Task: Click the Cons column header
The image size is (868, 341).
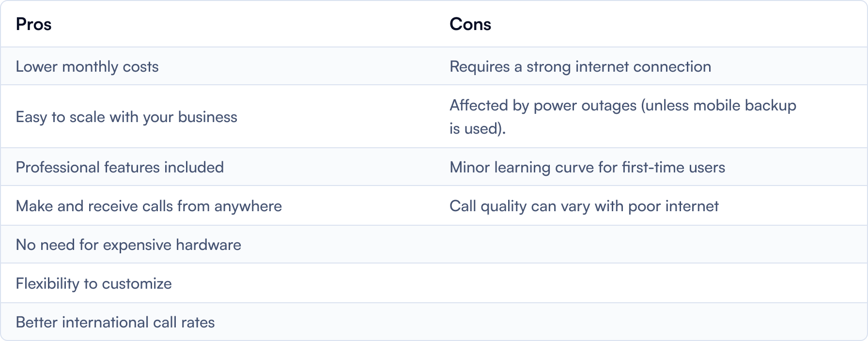Action: pos(470,24)
